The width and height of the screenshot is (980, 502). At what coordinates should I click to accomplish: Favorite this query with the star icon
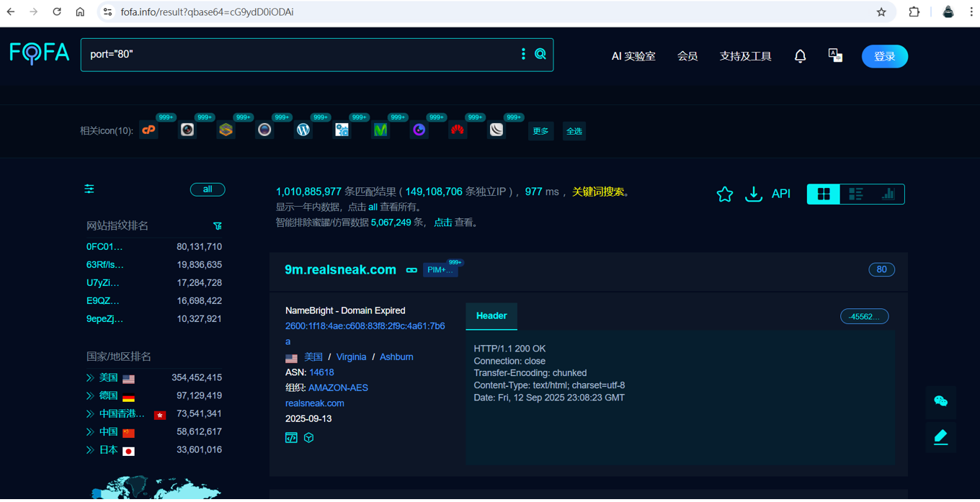(725, 194)
